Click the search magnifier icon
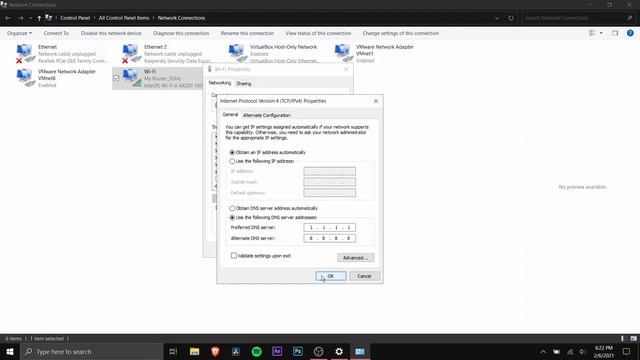This screenshot has height=360, width=640. [630, 18]
